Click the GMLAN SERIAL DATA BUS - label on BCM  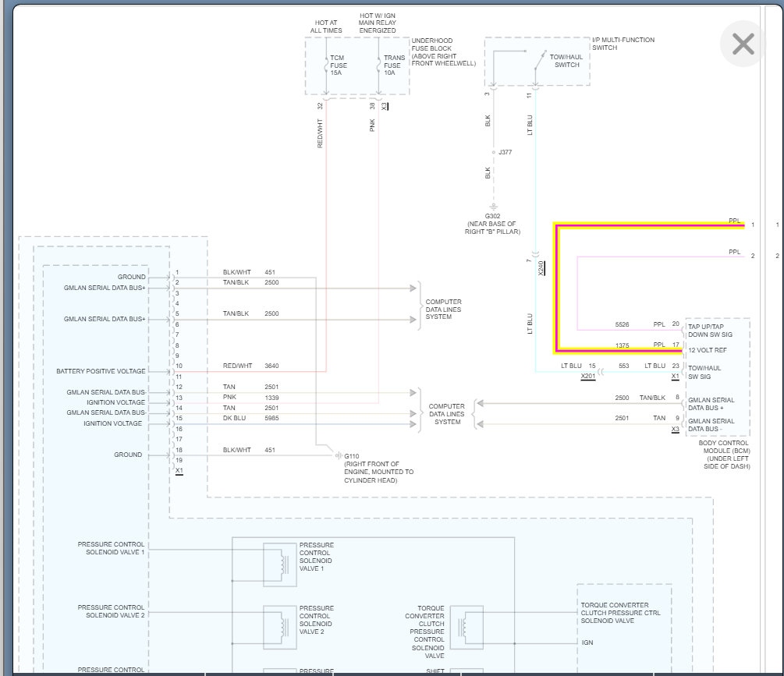pos(711,425)
